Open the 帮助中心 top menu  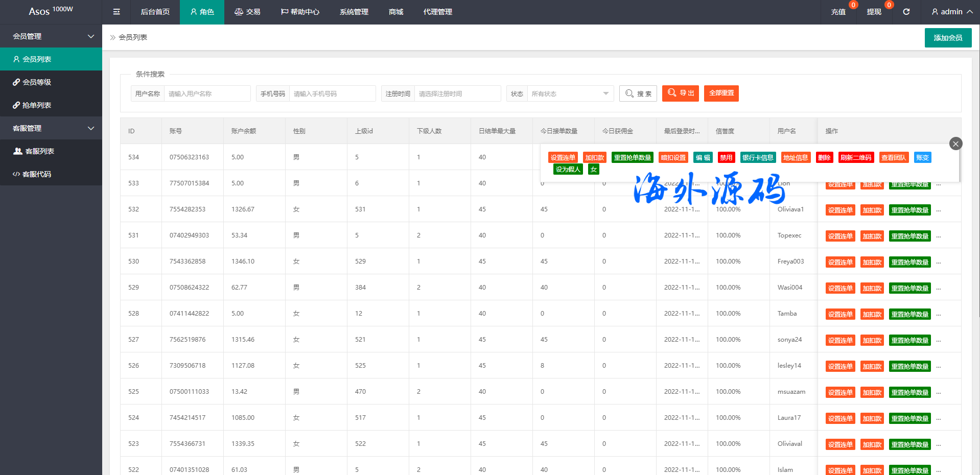point(300,12)
